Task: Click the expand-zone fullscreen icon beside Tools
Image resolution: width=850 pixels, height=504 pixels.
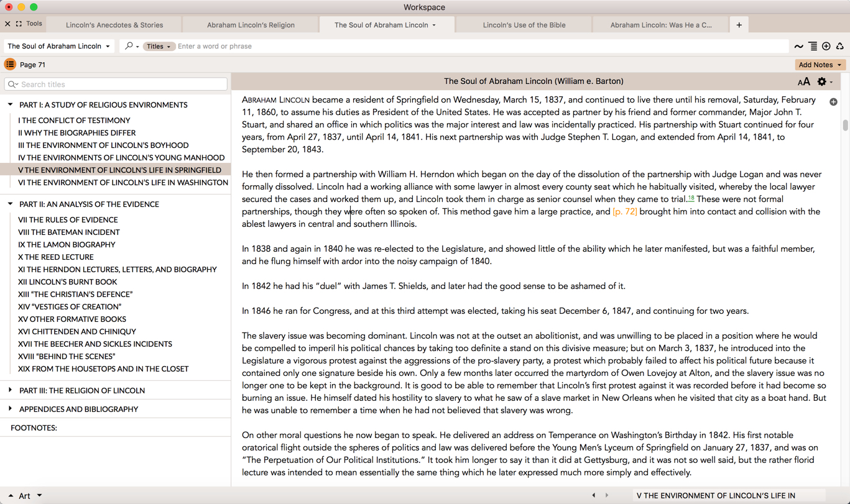Action: 19,24
